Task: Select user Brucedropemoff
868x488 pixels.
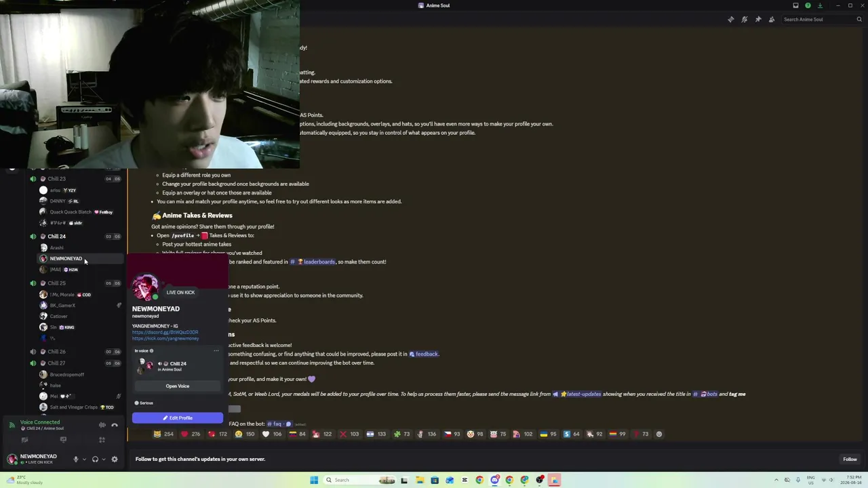Action: (x=67, y=374)
